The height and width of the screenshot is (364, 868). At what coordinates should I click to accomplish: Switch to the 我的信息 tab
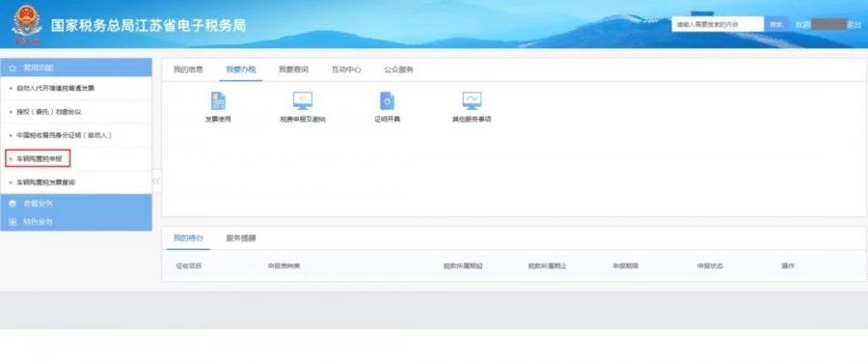[188, 70]
